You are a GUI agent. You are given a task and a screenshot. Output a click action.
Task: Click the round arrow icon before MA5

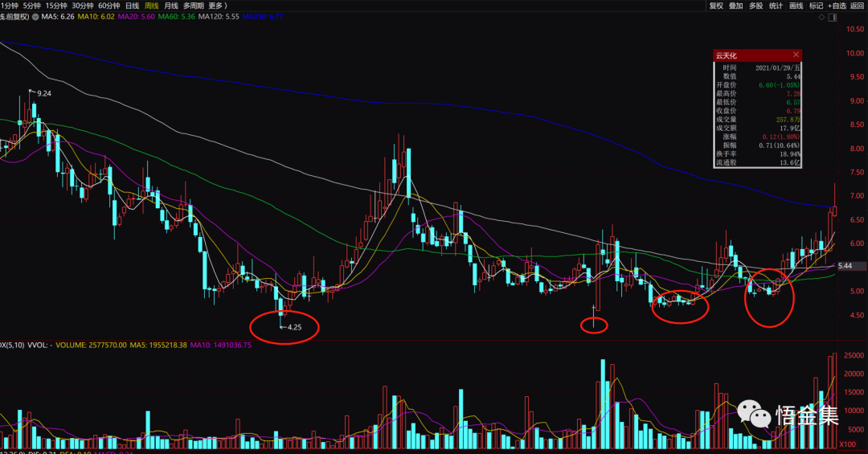[x=35, y=16]
